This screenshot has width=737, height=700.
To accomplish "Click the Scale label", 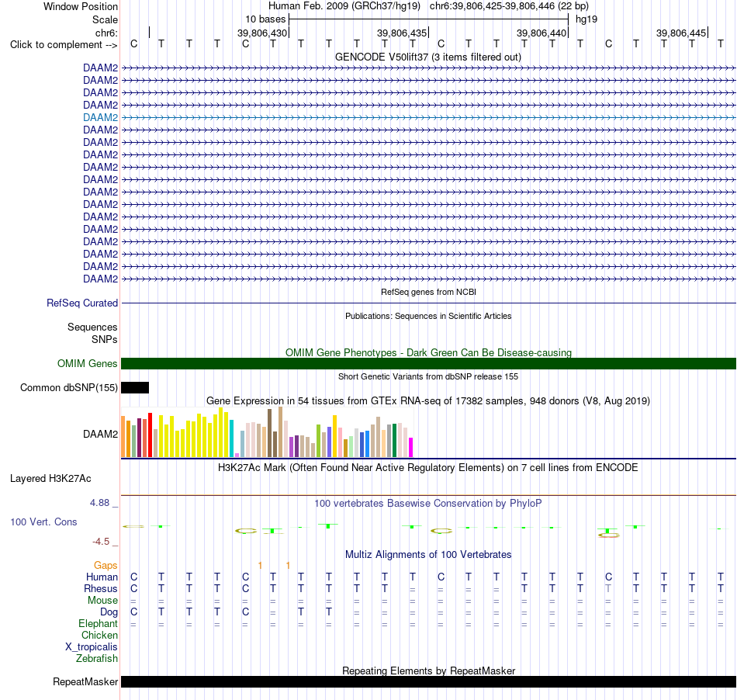I will click(x=105, y=19).
